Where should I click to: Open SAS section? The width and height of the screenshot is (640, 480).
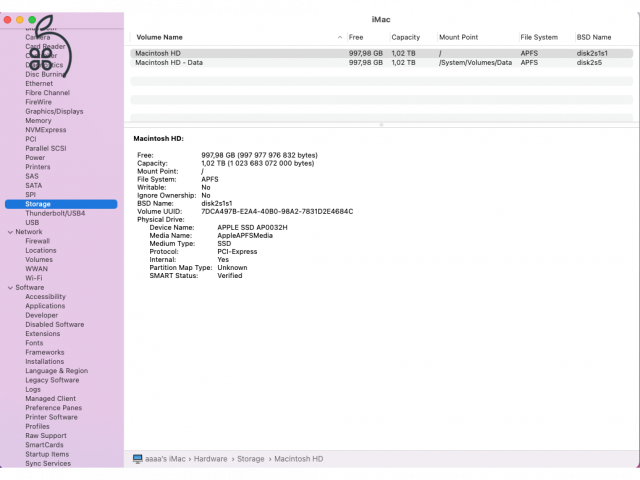click(32, 176)
